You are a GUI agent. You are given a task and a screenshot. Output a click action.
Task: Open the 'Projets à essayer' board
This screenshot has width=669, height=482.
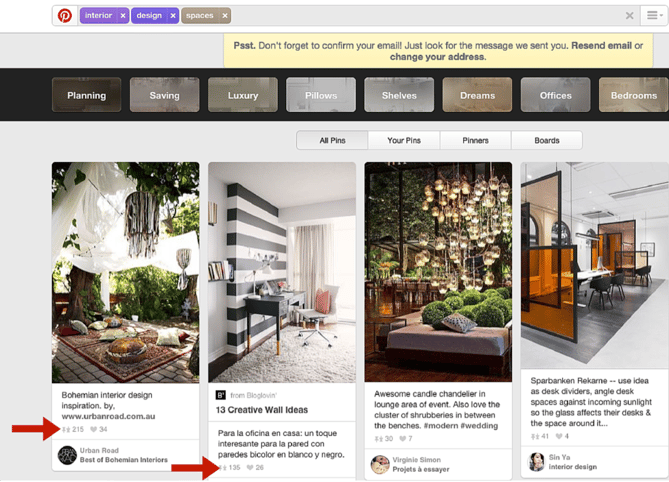click(421, 469)
